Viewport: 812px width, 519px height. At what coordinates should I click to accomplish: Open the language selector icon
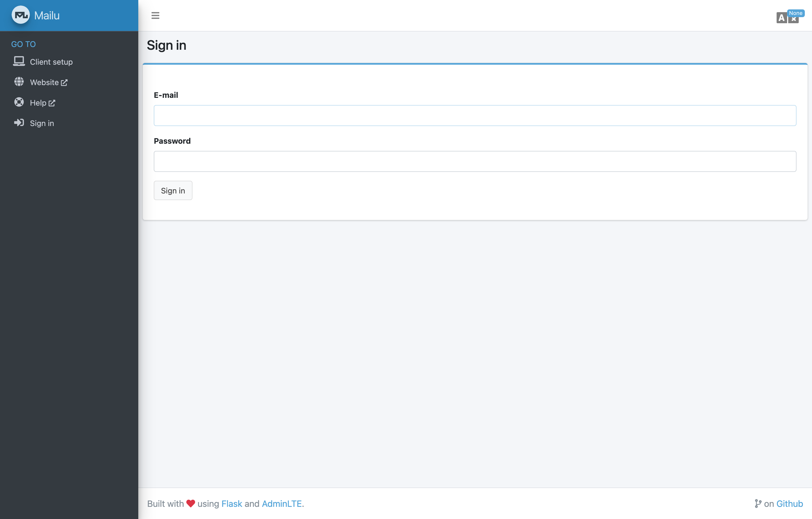click(787, 18)
